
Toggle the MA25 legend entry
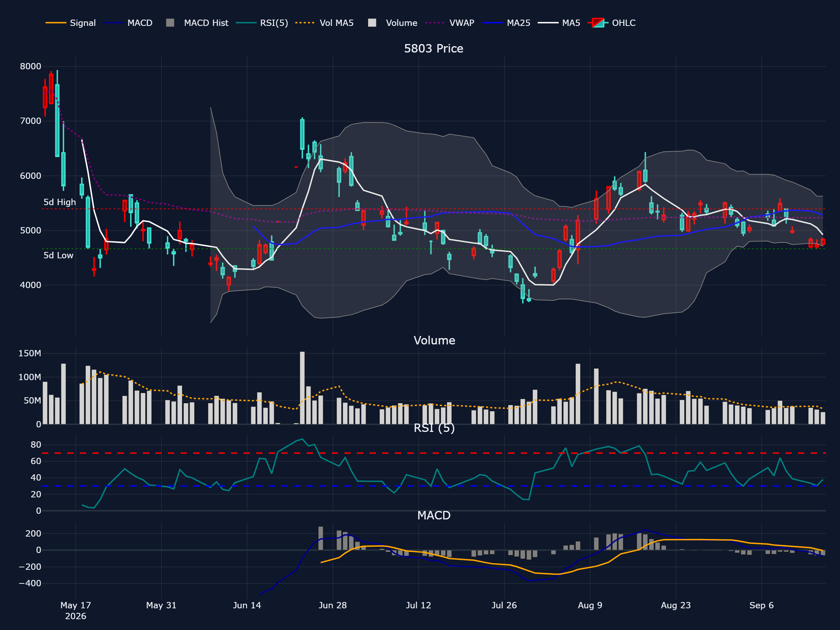tap(506, 23)
